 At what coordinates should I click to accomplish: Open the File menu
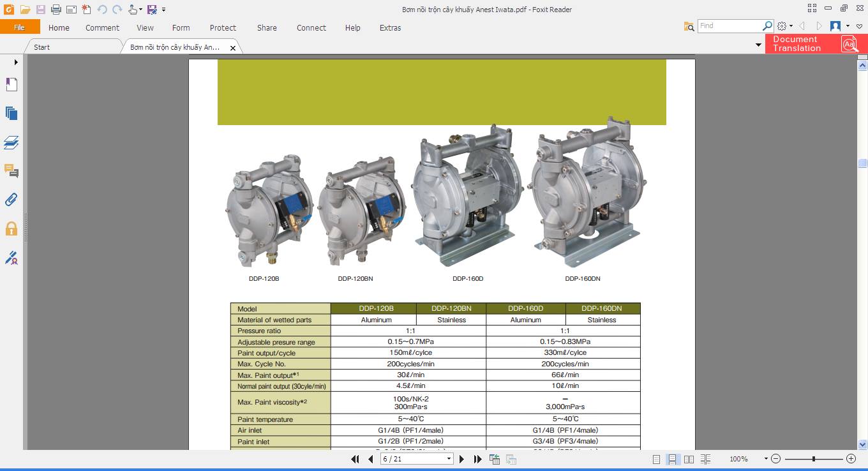click(x=20, y=27)
